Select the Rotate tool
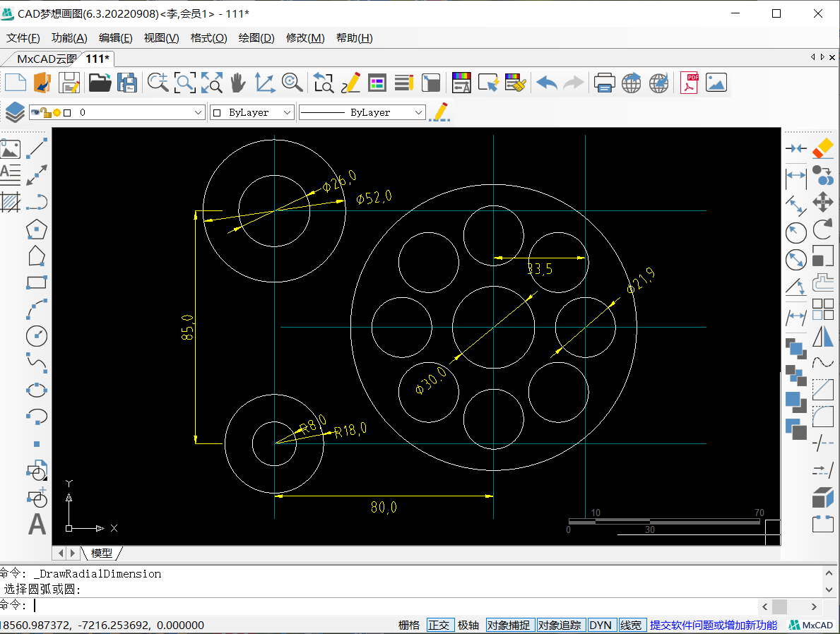Screen dimensions: 840x634 point(823,229)
